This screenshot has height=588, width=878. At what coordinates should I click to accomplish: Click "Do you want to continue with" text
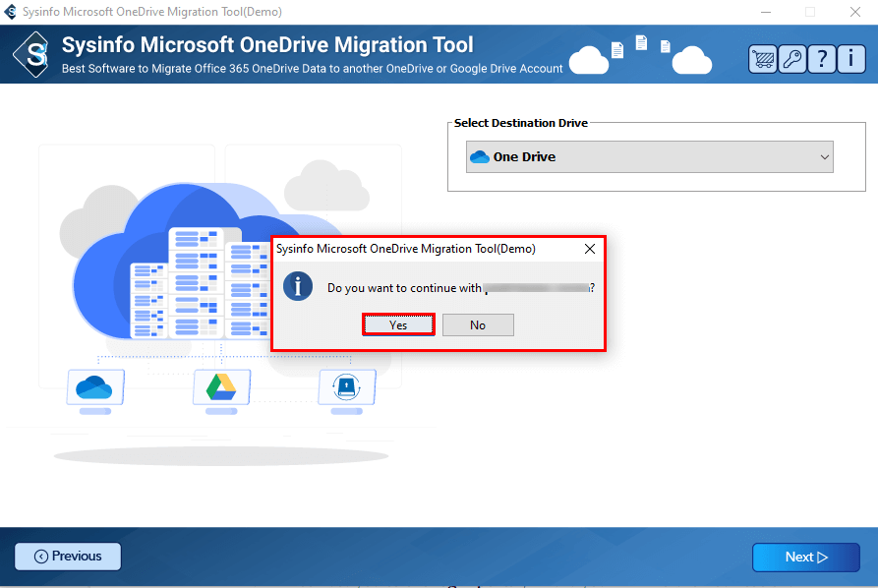tap(404, 288)
